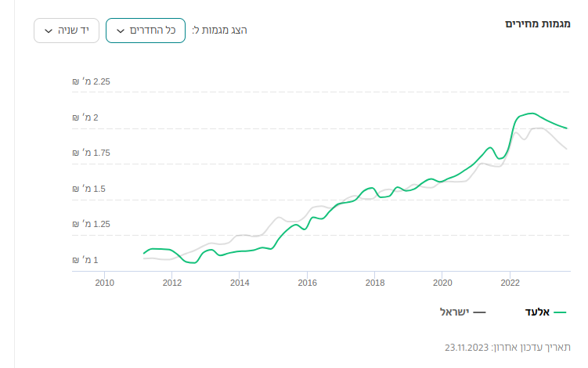Screen dimensions: 588x368
Task: Click the 2.25 מ' ₪ y-axis label
Action: pyautogui.click(x=92, y=81)
